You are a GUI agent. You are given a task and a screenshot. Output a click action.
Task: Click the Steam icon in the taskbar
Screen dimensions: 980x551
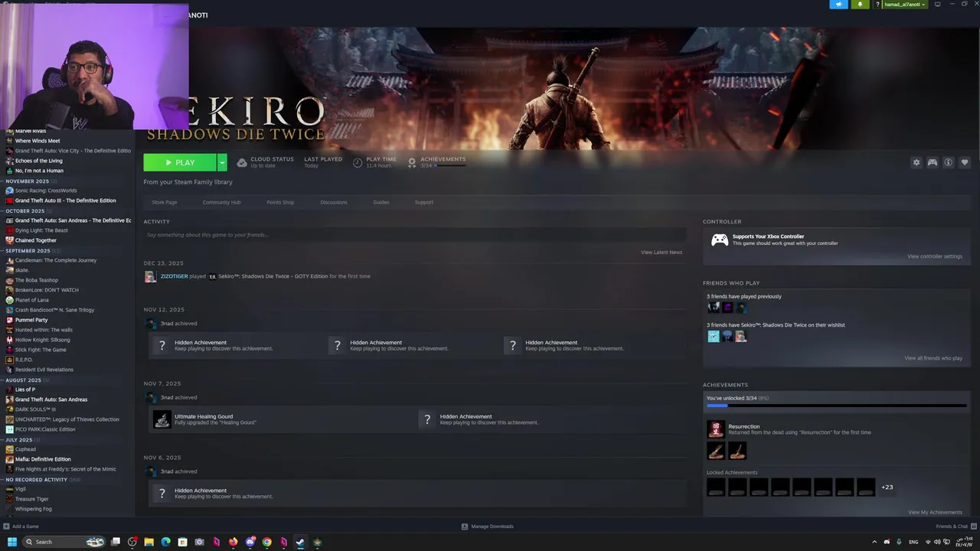click(x=300, y=542)
